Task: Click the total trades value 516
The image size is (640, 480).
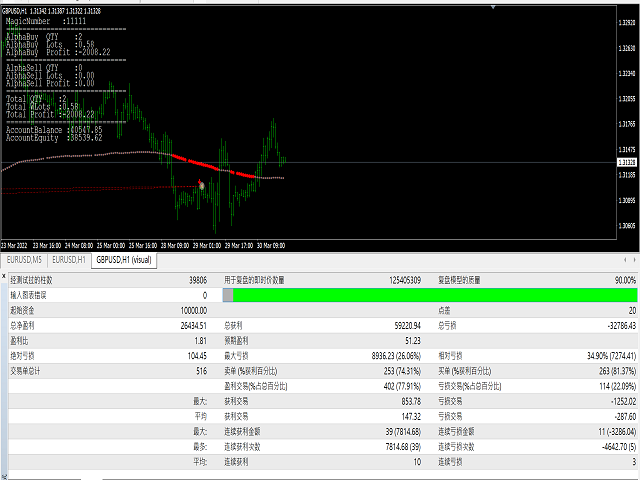Action: (202, 371)
